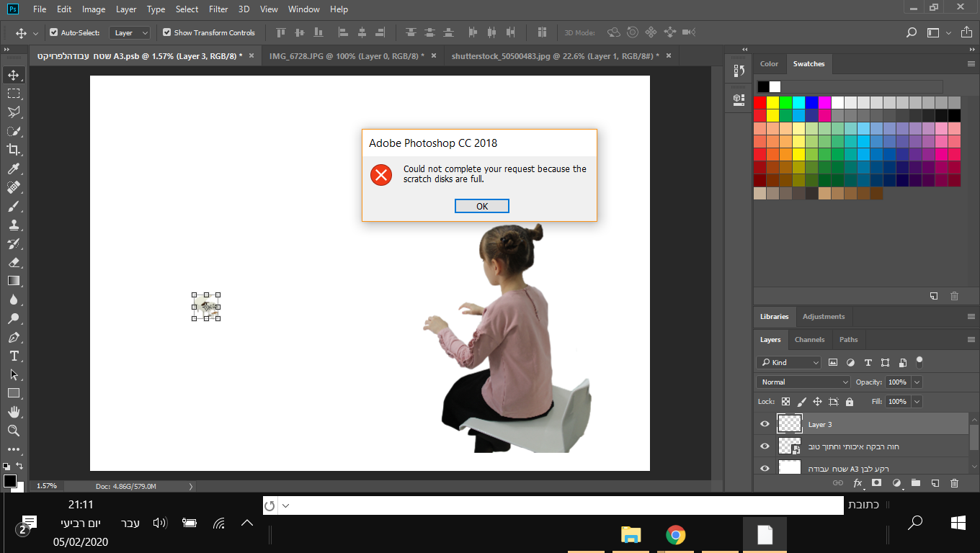Select the Eyedropper tool
The width and height of the screenshot is (980, 553).
tap(14, 168)
